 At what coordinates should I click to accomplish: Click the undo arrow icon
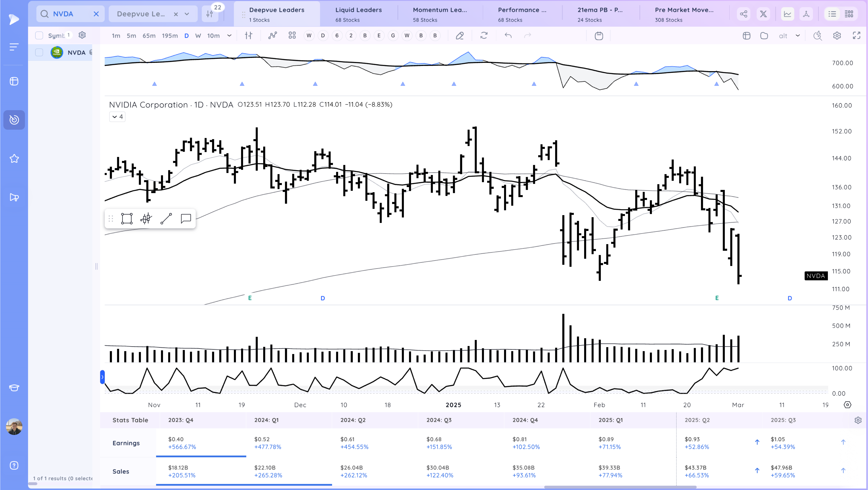(508, 36)
